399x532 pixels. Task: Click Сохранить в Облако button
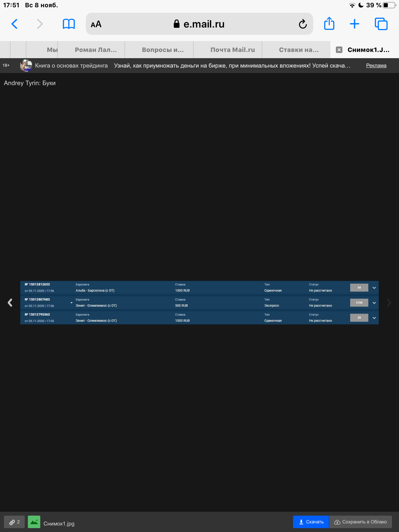pyautogui.click(x=361, y=522)
